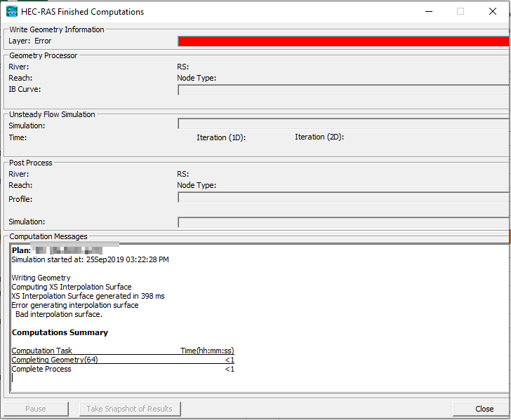Click the Unsteady Flow Simulation progress bar
The width and height of the screenshot is (511, 420).
[344, 124]
